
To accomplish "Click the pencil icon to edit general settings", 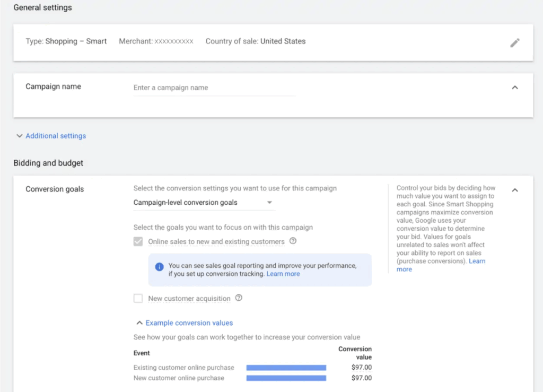I will click(x=514, y=43).
